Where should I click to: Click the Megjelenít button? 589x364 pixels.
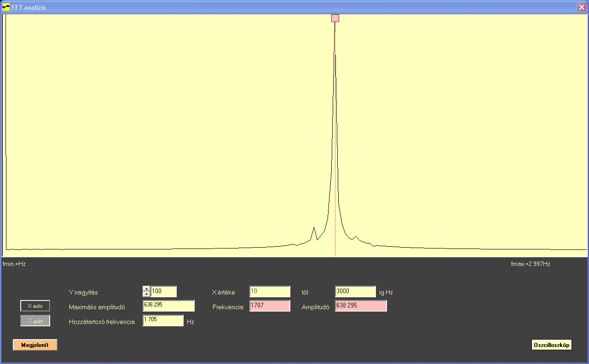35,345
